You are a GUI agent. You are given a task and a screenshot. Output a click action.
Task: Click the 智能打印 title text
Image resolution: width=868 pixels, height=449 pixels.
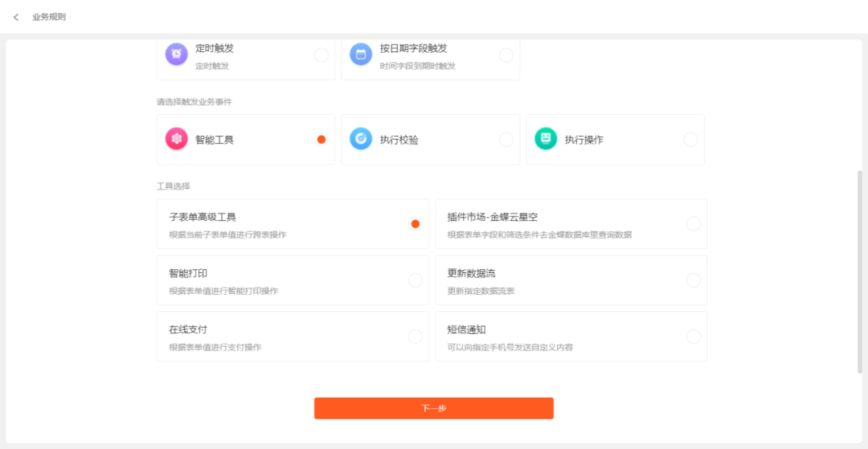click(x=188, y=273)
